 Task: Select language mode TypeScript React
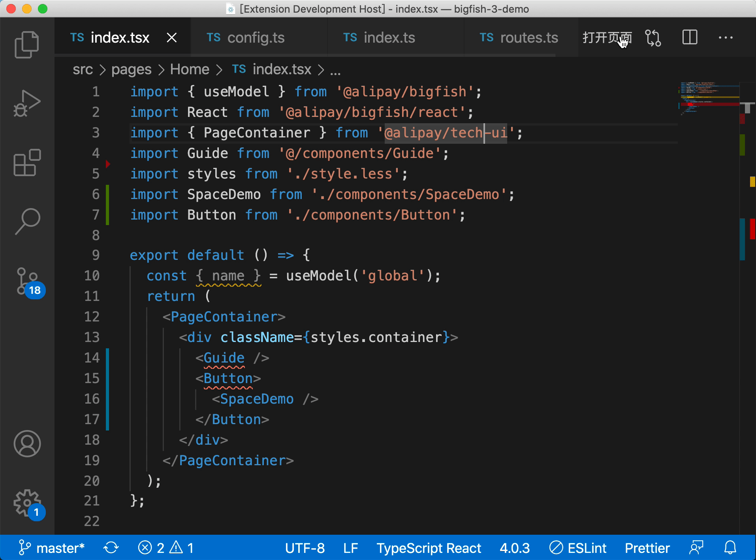coord(429,548)
